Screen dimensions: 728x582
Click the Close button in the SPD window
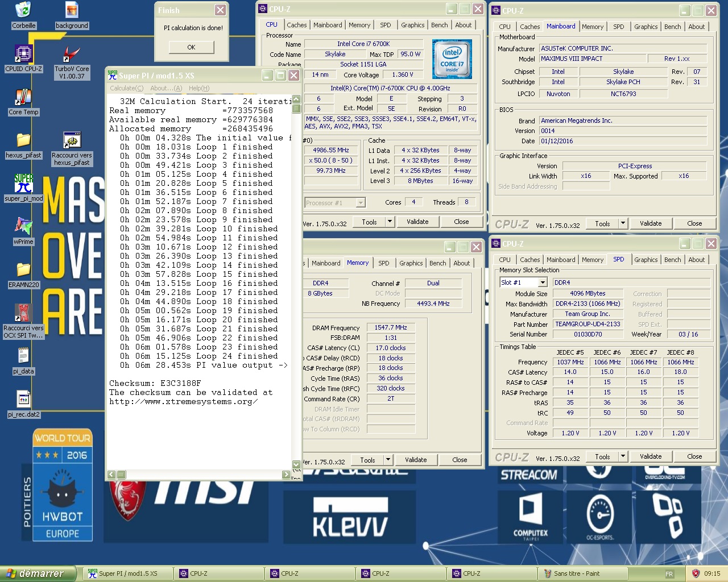(x=694, y=456)
